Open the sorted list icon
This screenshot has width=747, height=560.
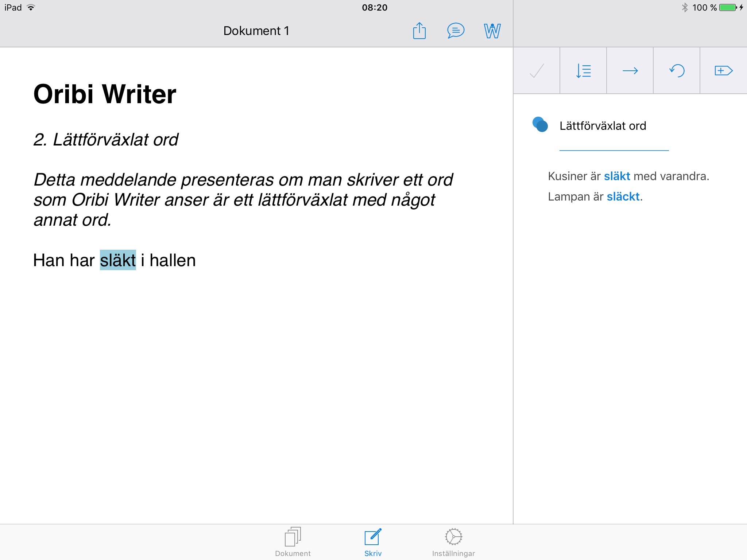click(583, 70)
